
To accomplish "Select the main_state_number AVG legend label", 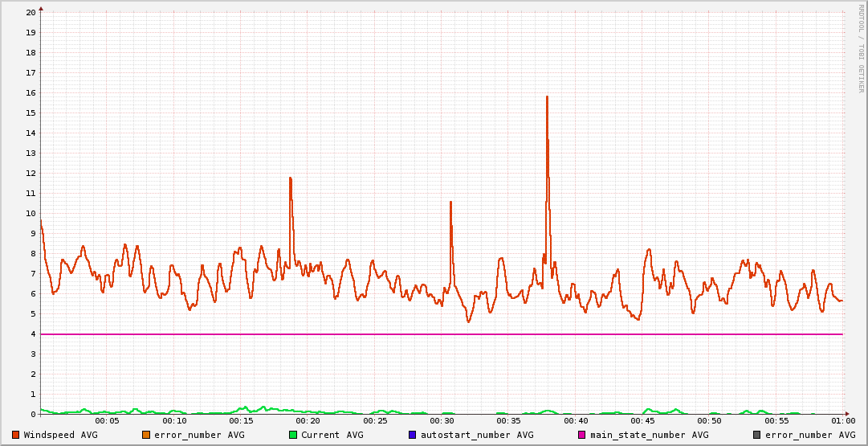I will [649, 435].
